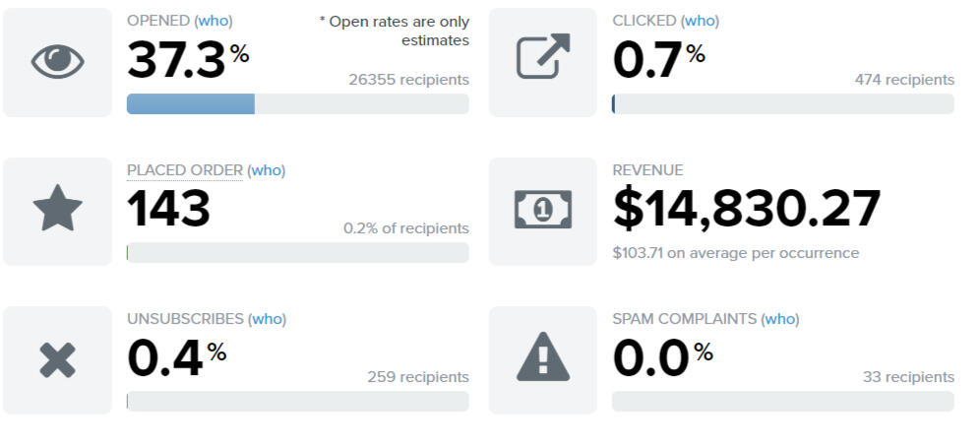Screen dimensions: 980x446
Task: Click the Clicked rate progress bar
Action: click(782, 104)
